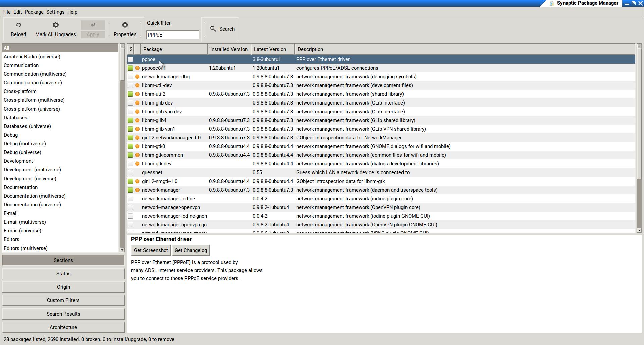Click the network-manager-iodine status checkbox
Screen dimensions: 644x345
[x=130, y=199]
